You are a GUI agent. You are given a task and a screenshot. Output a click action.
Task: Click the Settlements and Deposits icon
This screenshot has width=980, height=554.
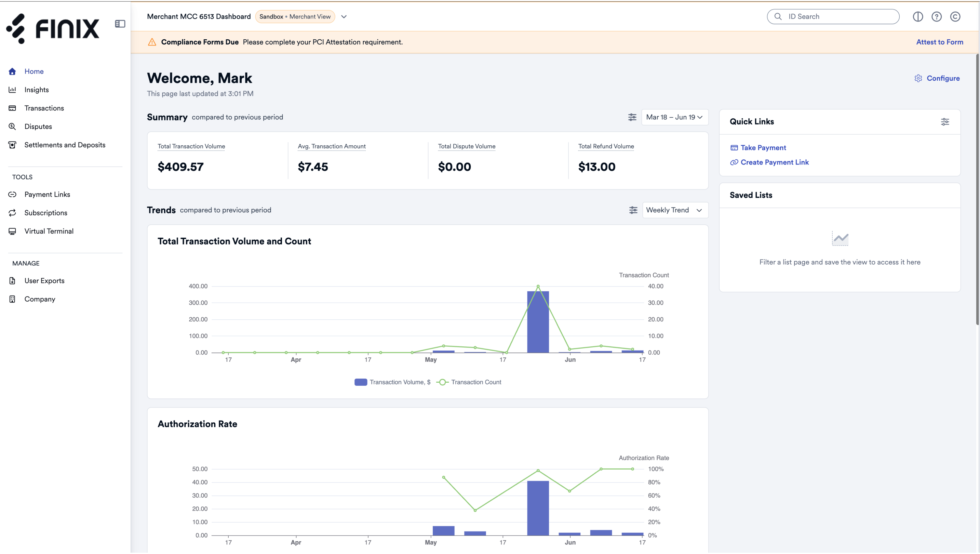[x=12, y=145]
